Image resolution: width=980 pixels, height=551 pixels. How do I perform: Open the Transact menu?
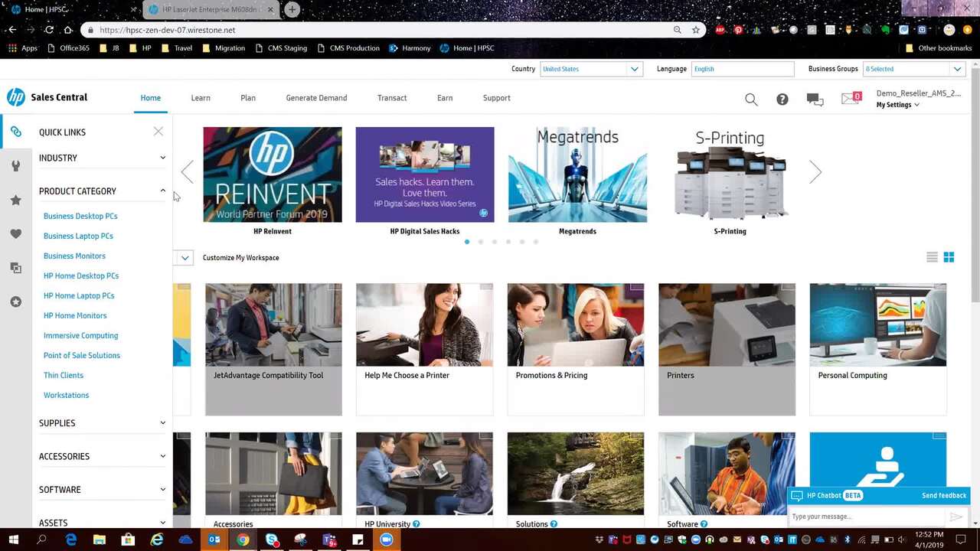(392, 98)
